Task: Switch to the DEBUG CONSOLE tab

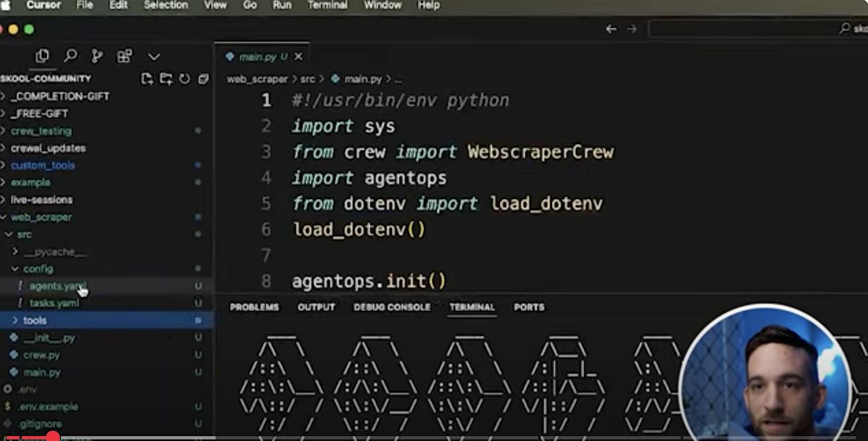Action: (391, 307)
